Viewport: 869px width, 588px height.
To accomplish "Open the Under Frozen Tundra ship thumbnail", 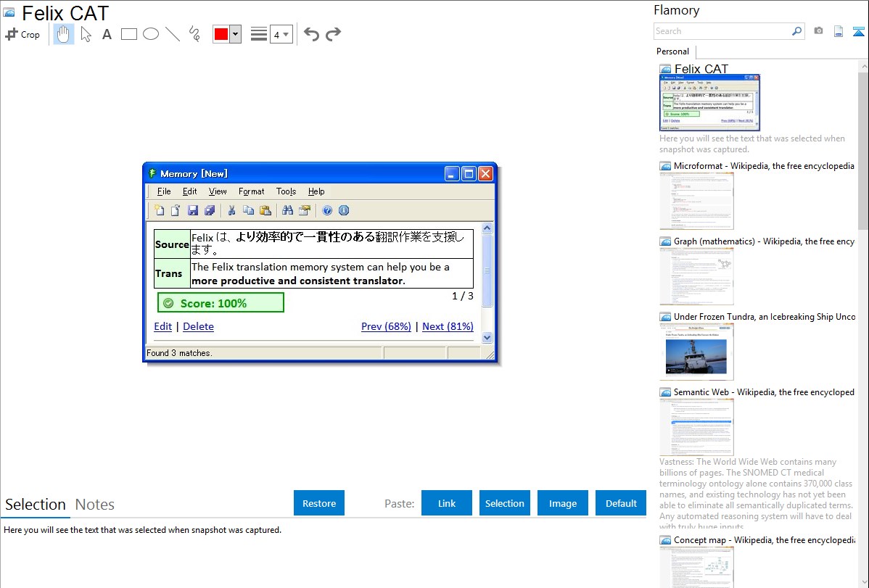I will click(696, 352).
